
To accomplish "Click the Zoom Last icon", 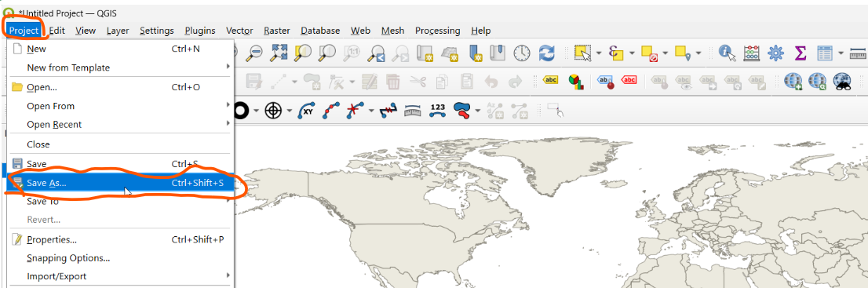I will click(x=377, y=53).
